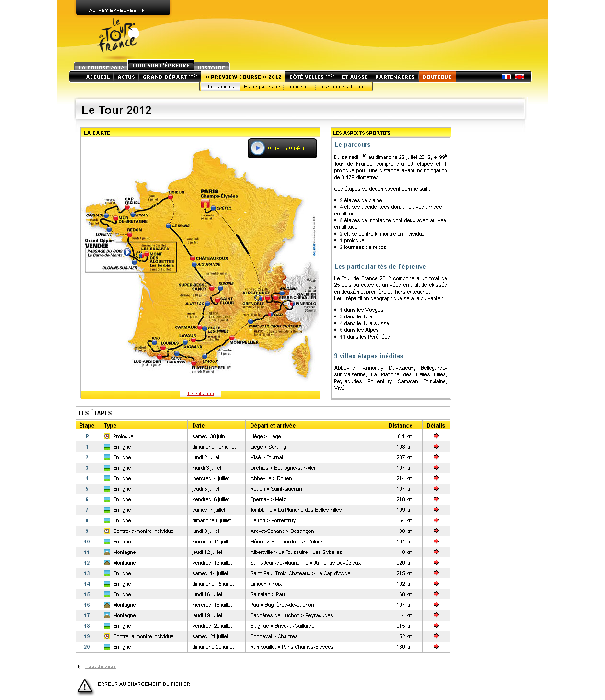
Task: Open the Partenaires menu item
Action: click(395, 77)
